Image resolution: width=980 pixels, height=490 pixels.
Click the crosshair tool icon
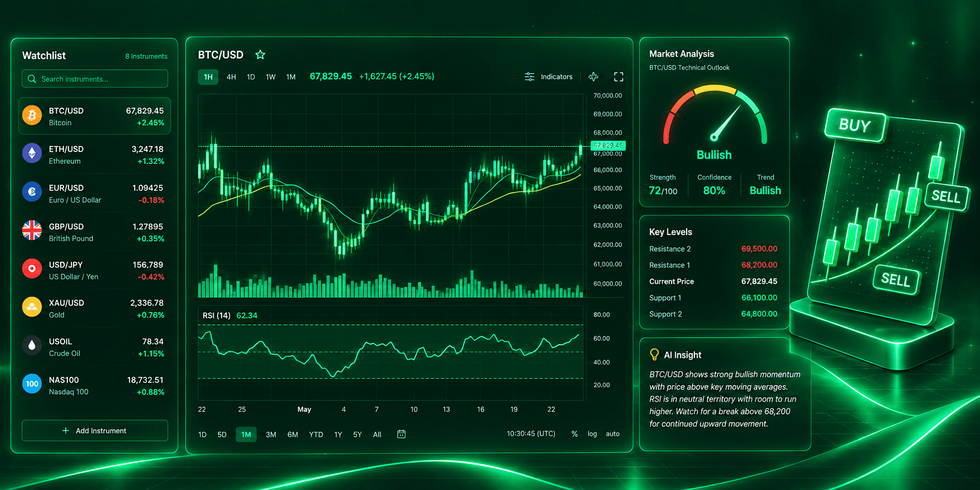pyautogui.click(x=593, y=77)
